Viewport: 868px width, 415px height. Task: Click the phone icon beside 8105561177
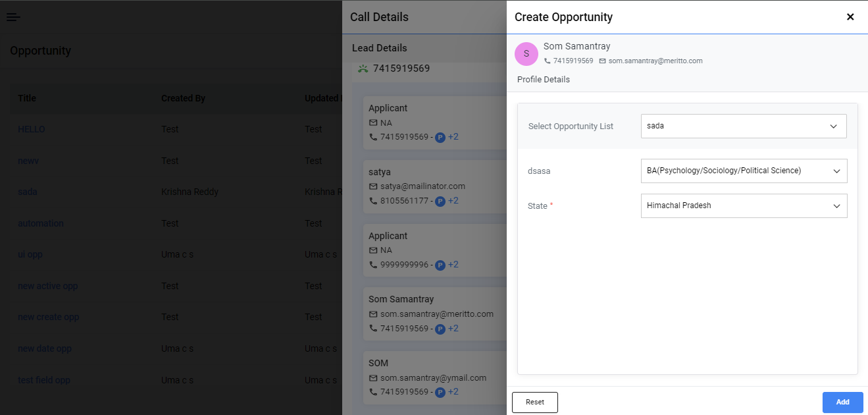[373, 201]
